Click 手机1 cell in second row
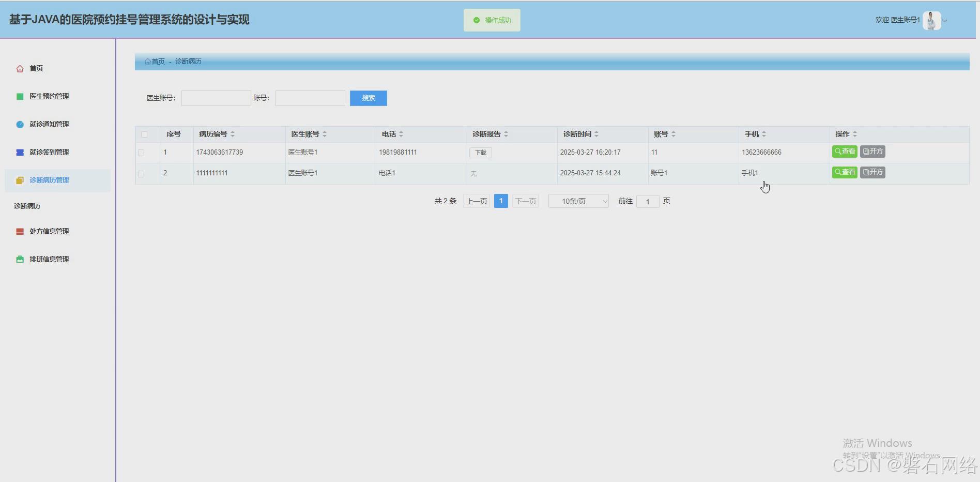This screenshot has width=980, height=482. [x=750, y=173]
